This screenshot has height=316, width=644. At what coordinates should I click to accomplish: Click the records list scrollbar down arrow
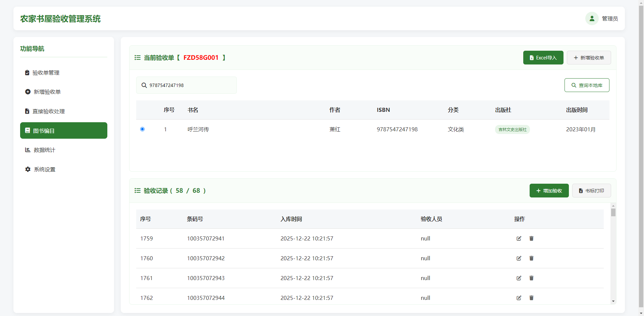click(x=613, y=301)
